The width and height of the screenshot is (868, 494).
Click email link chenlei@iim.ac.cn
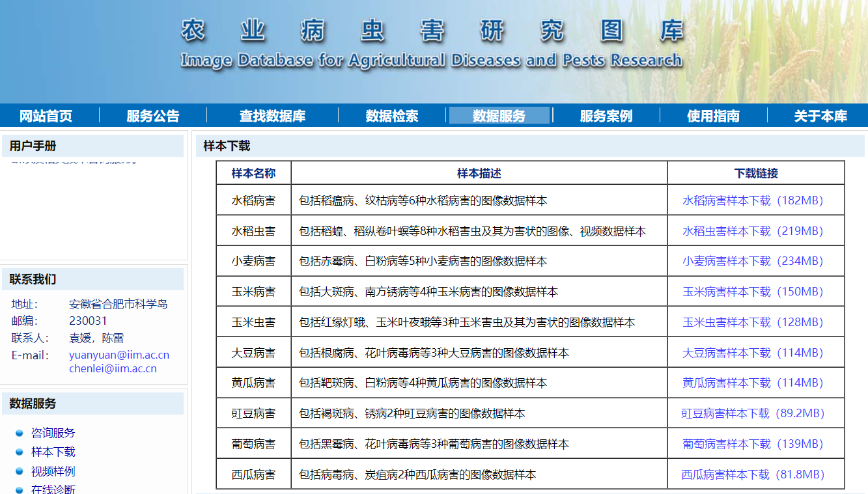tap(113, 368)
